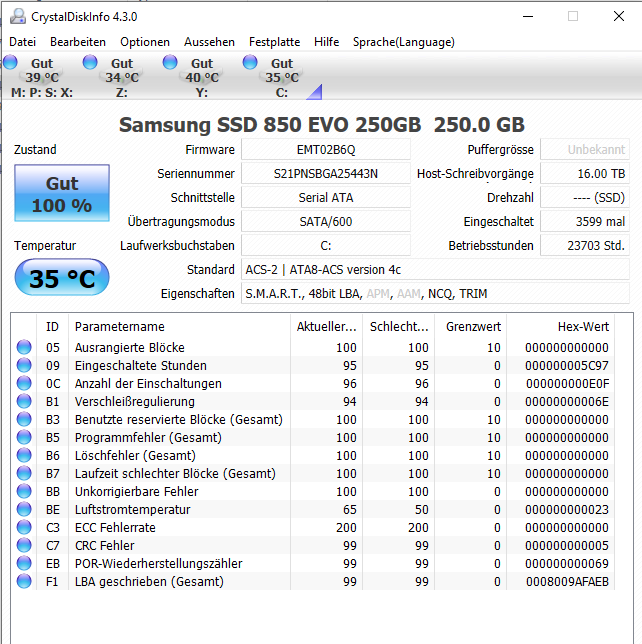
Task: Select the Y: disk status orb at 40 °C
Action: coord(170,62)
